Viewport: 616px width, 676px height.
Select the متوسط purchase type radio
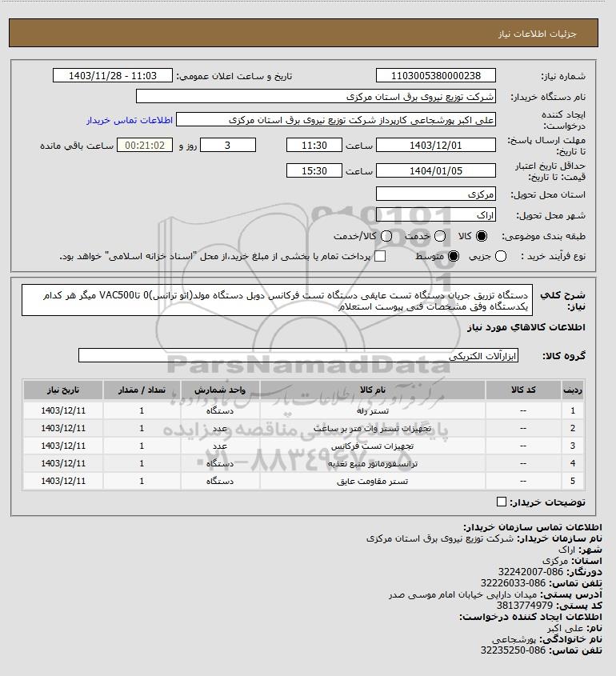tap(454, 257)
